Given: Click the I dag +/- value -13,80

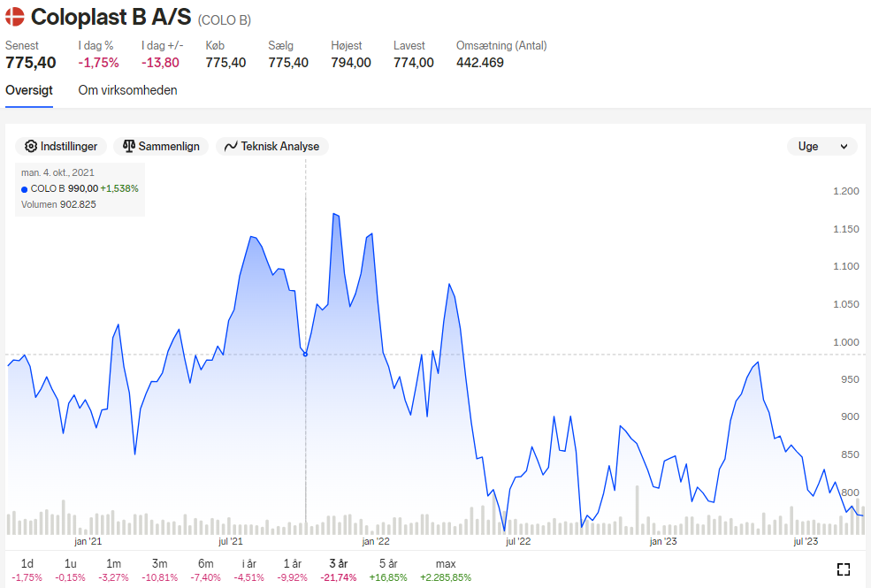Looking at the screenshot, I should click(x=160, y=63).
